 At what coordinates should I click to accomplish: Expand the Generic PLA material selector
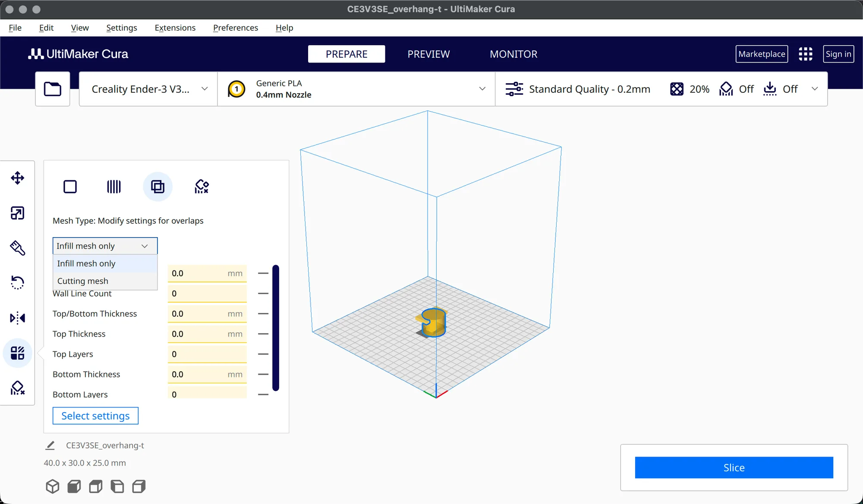[x=356, y=89]
